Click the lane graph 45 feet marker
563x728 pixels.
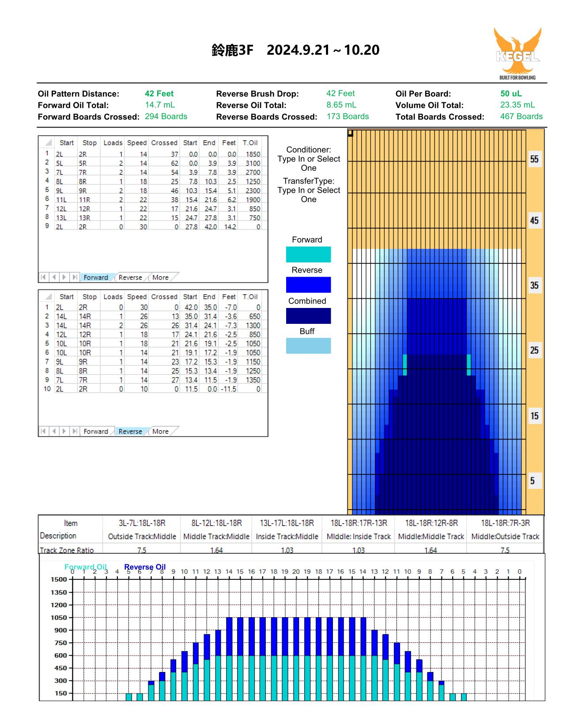point(534,221)
